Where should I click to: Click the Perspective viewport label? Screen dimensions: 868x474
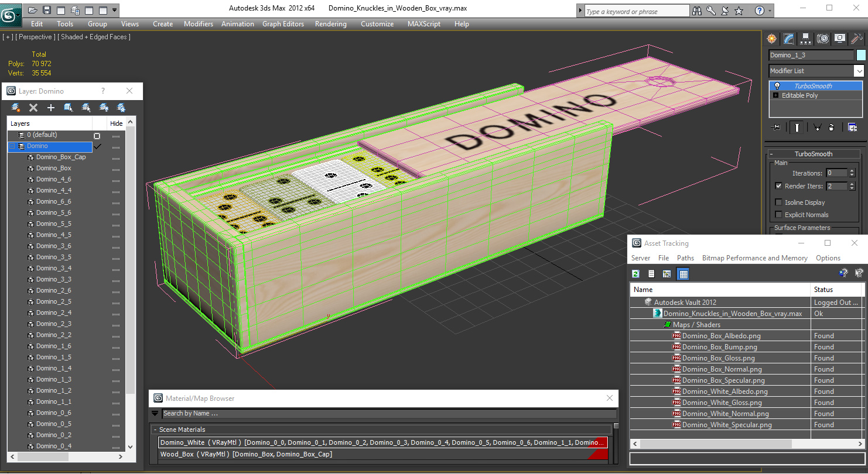[x=36, y=37]
